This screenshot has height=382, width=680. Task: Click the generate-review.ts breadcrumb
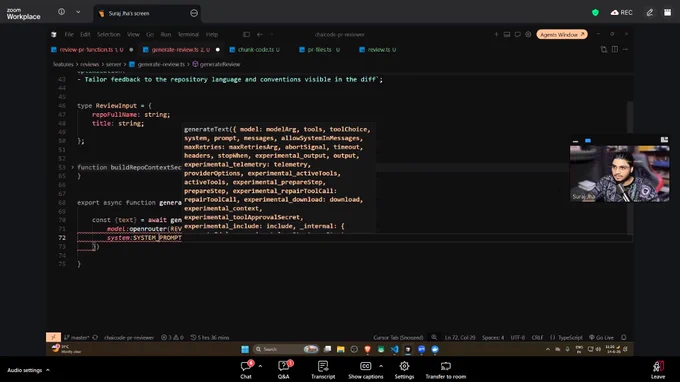click(x=157, y=64)
